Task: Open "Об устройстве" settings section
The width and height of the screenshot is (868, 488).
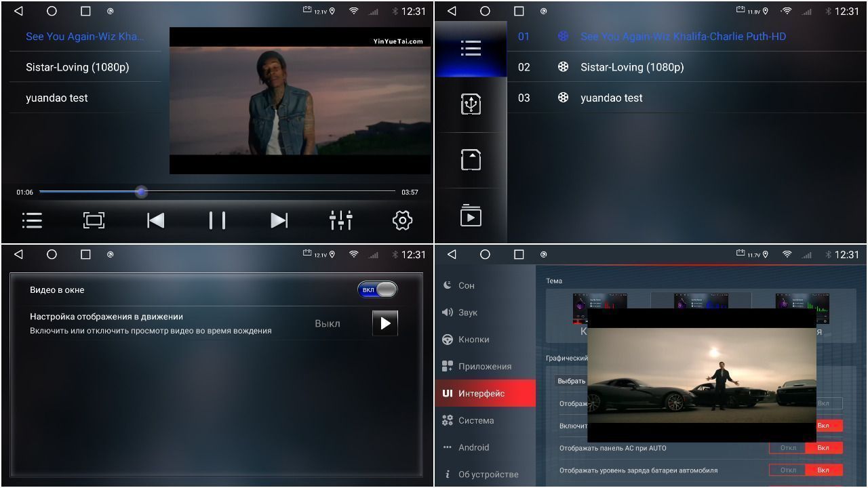Action: [488, 474]
